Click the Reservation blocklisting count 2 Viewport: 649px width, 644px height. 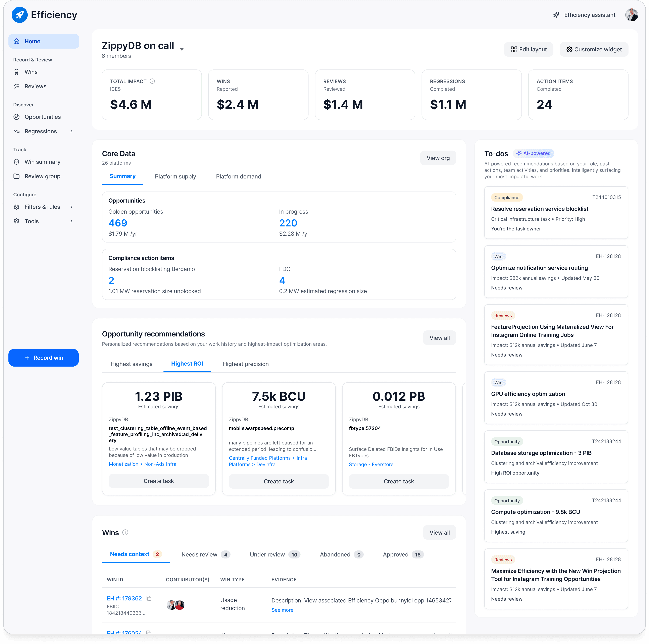tap(111, 280)
